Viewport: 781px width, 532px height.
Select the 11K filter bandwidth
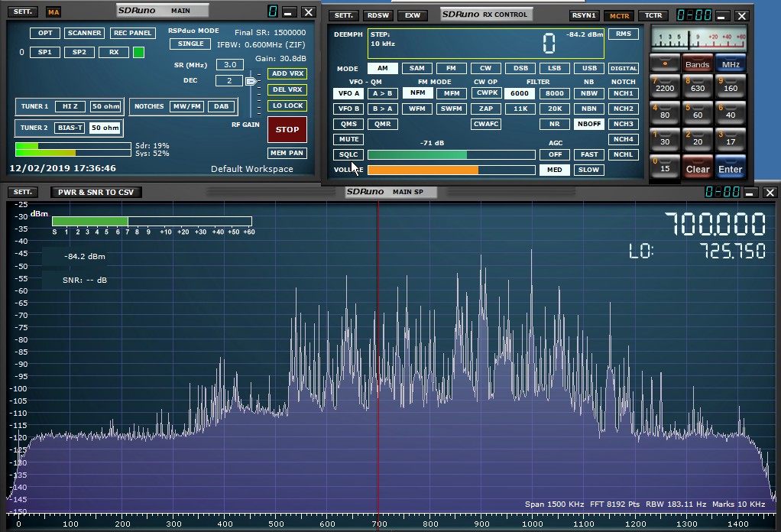(x=520, y=109)
